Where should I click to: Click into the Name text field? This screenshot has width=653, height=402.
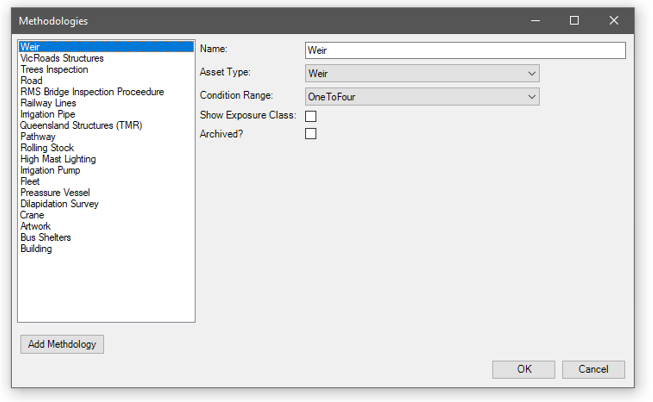click(465, 51)
